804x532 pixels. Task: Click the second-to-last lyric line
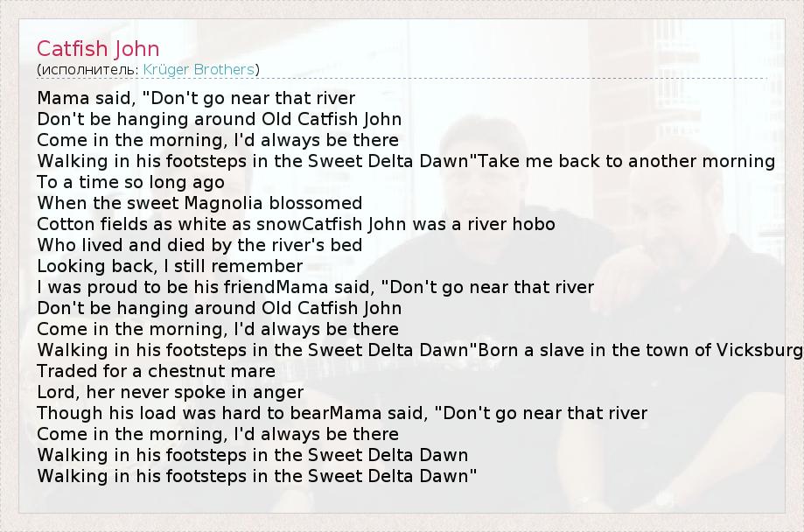tap(252, 455)
